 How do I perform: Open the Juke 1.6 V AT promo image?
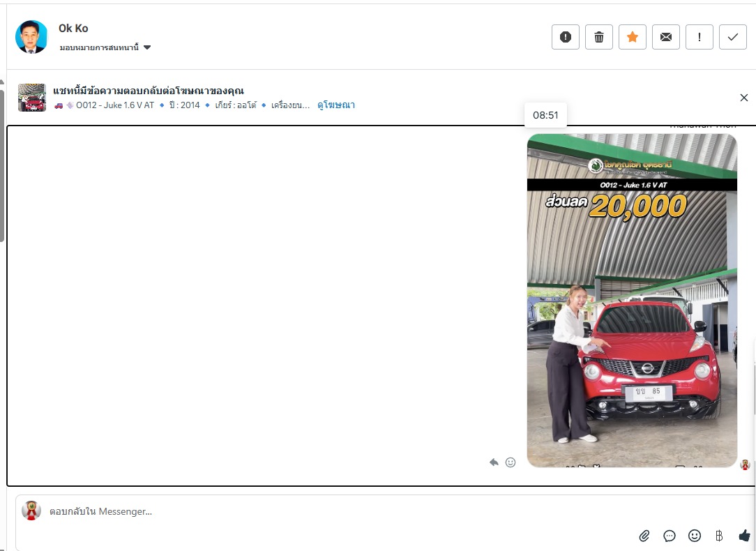point(632,301)
